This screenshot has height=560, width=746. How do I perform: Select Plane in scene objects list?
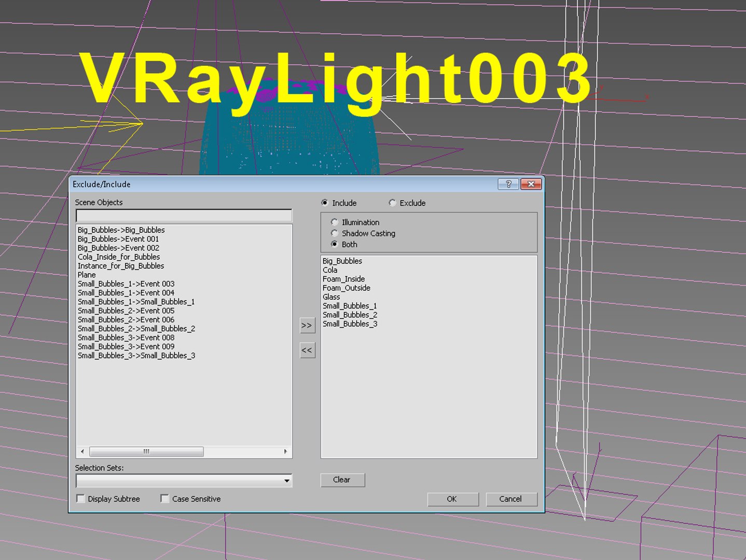point(87,275)
